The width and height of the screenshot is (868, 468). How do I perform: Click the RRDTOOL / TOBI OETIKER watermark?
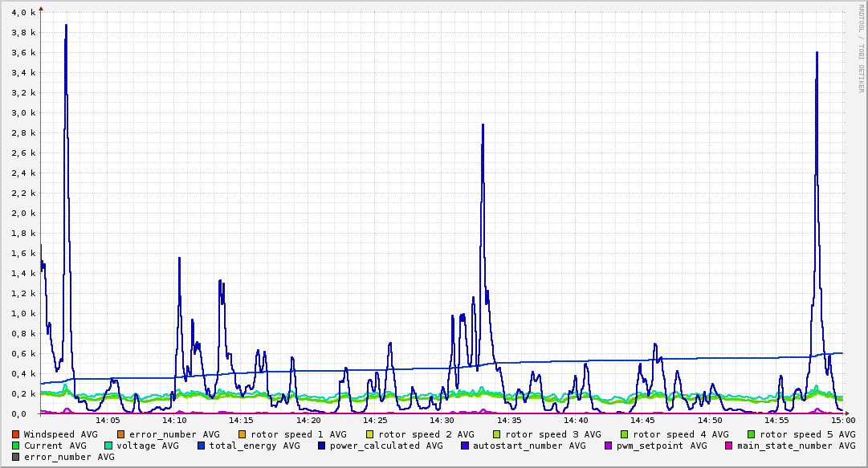(x=861, y=48)
